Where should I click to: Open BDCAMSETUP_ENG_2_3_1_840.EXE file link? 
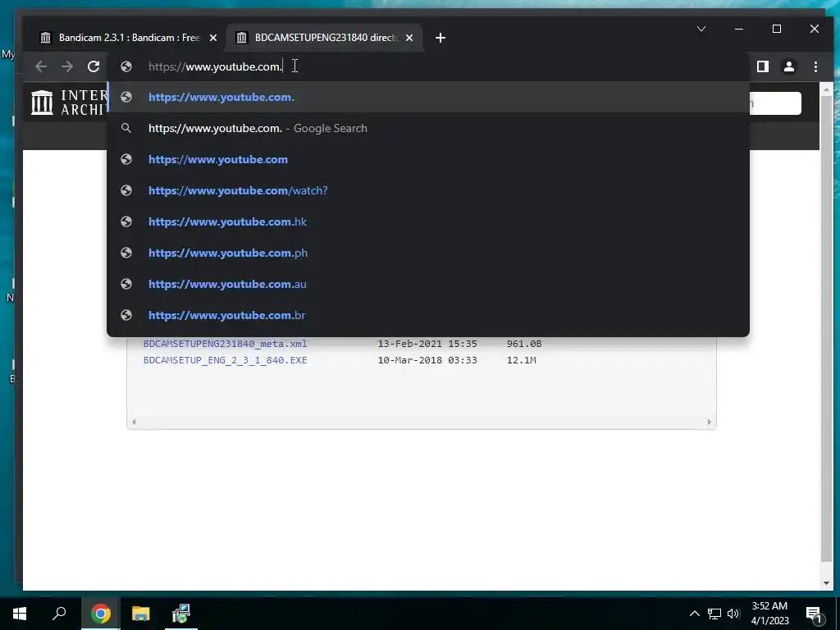[x=225, y=360]
